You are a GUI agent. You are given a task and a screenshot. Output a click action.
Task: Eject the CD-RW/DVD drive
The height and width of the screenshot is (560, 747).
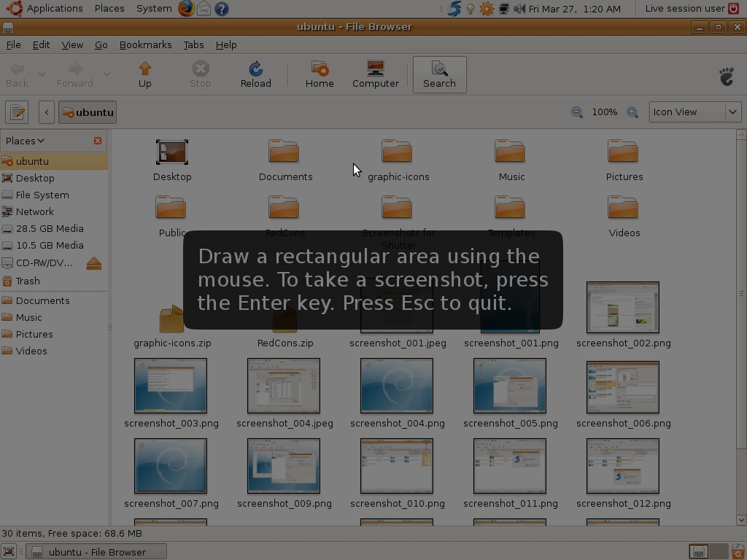(x=94, y=263)
